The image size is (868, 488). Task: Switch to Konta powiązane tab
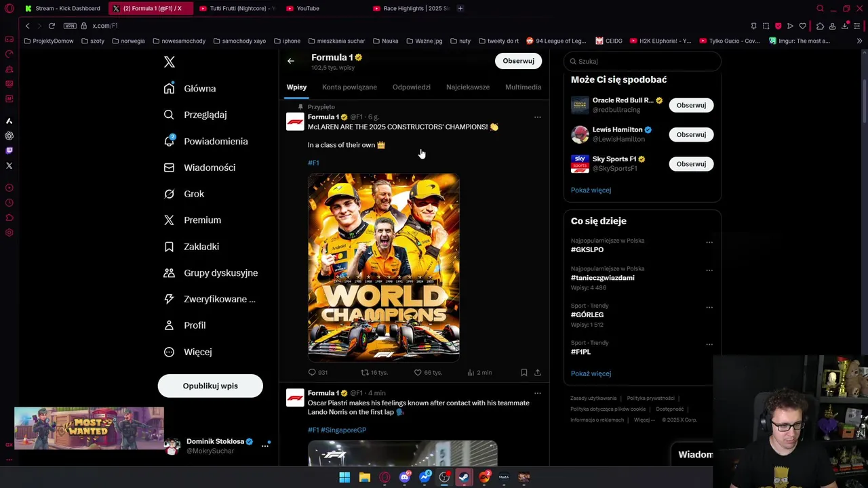tap(349, 87)
